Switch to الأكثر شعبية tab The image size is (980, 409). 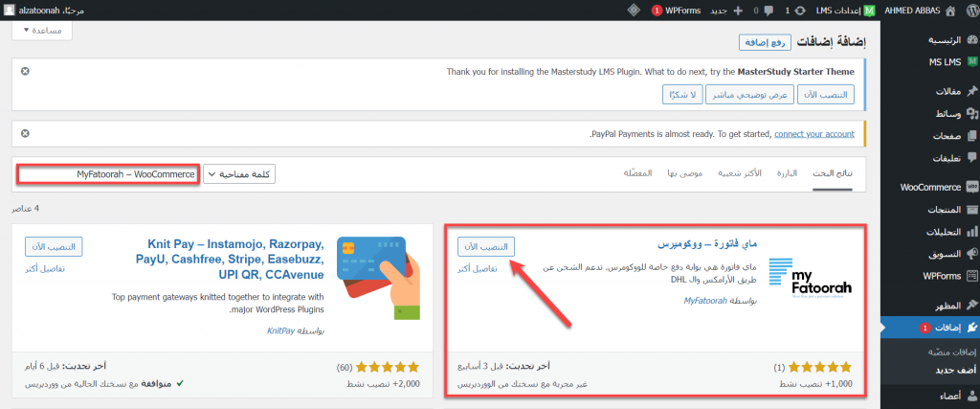(x=740, y=173)
